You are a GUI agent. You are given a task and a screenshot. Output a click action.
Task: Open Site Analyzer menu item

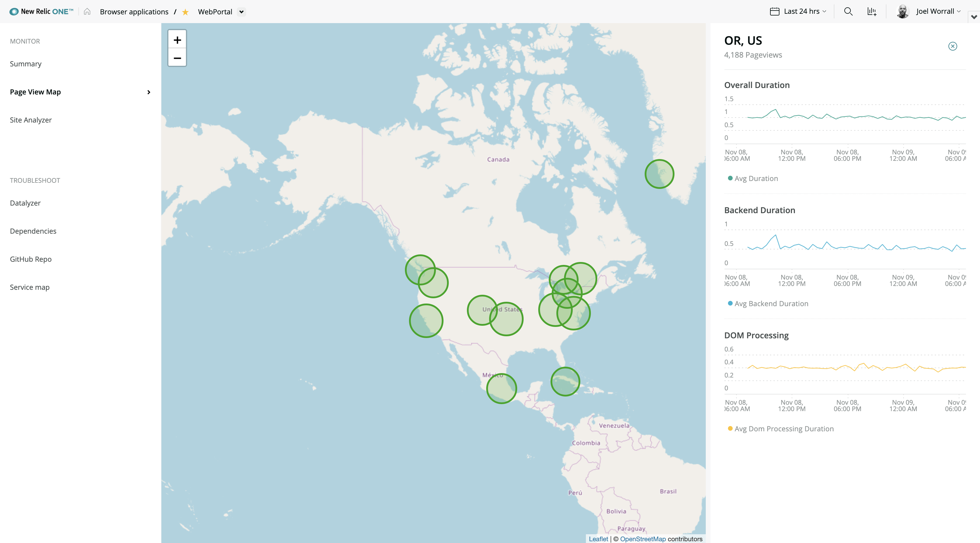pos(31,120)
